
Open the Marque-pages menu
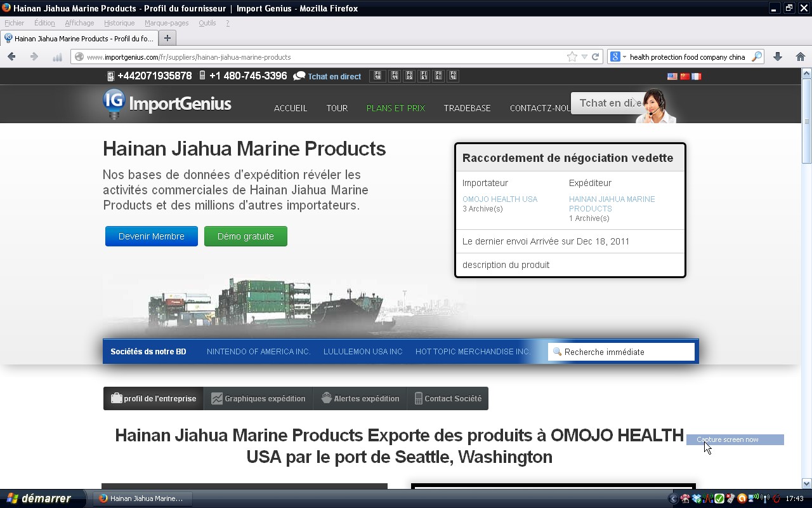click(x=166, y=23)
